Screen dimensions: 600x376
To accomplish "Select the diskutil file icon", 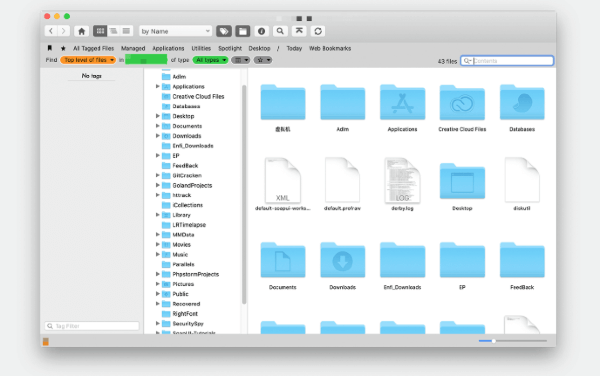I will tap(522, 180).
